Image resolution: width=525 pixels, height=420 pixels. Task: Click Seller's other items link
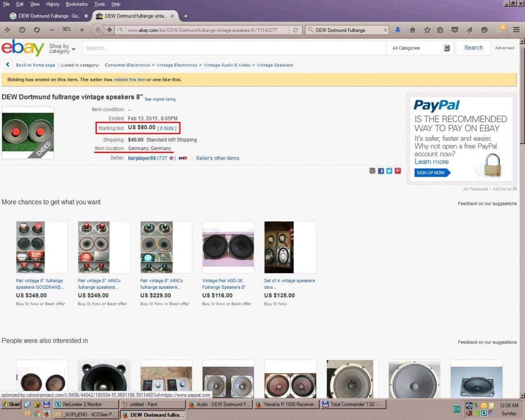point(217,158)
